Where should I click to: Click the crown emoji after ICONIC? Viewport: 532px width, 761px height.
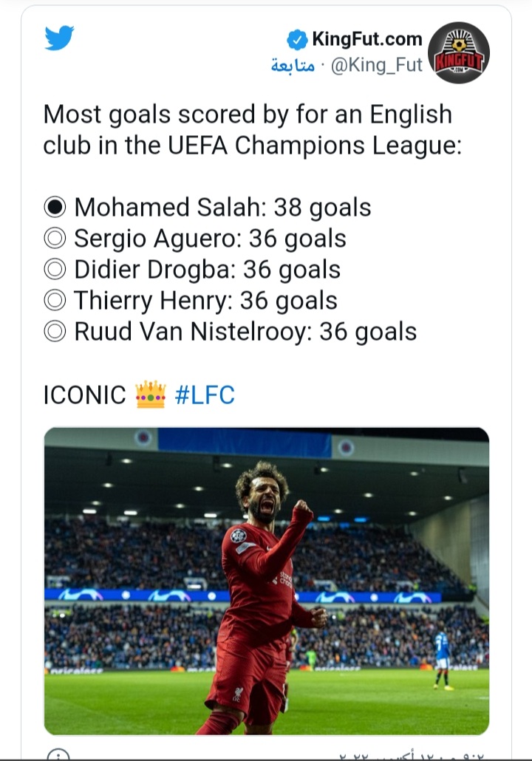151,395
